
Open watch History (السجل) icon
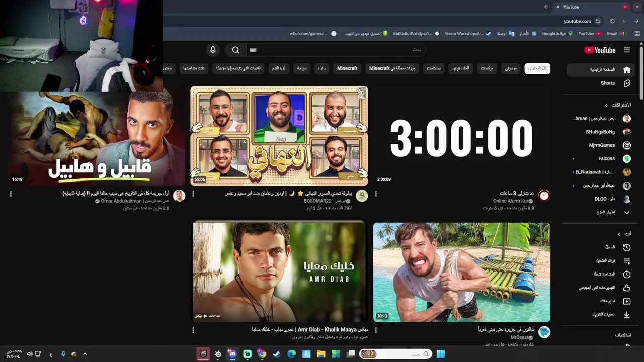[626, 247]
